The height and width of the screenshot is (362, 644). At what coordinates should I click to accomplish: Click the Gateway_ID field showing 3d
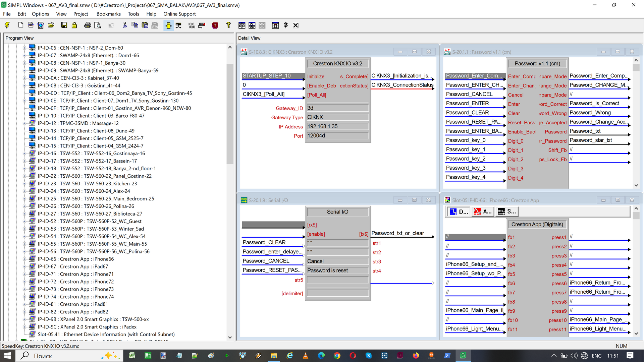click(x=337, y=108)
